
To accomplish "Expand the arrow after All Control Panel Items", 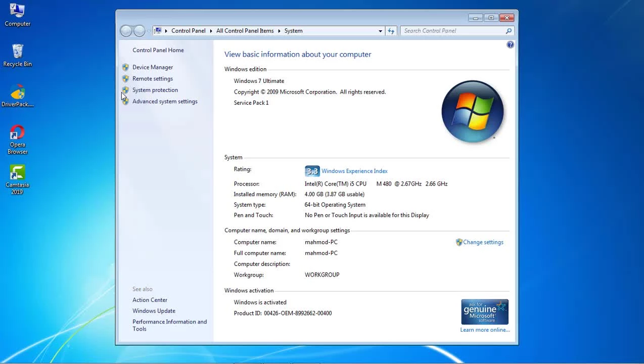I will [279, 31].
